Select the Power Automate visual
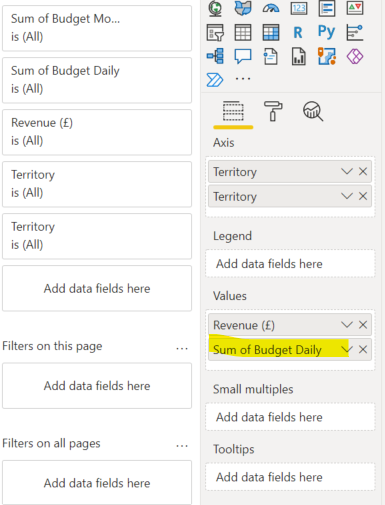This screenshot has height=505, width=385. [215, 80]
